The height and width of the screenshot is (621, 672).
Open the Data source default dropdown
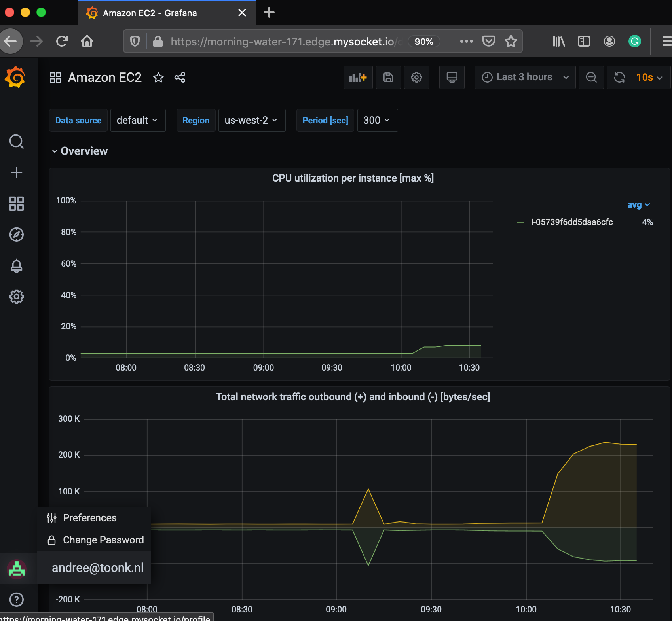point(138,120)
